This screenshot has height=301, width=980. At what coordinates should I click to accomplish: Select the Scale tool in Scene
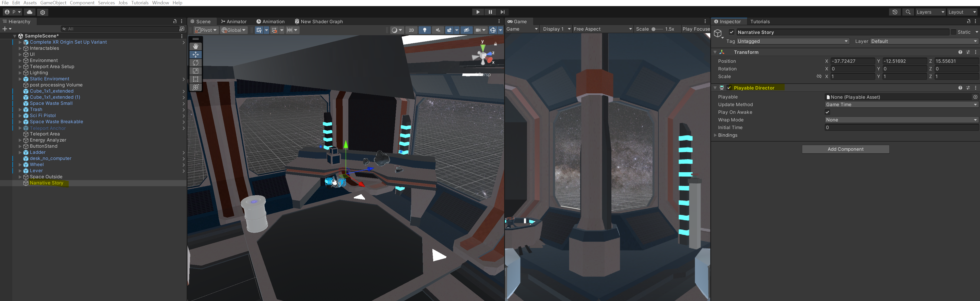(196, 71)
